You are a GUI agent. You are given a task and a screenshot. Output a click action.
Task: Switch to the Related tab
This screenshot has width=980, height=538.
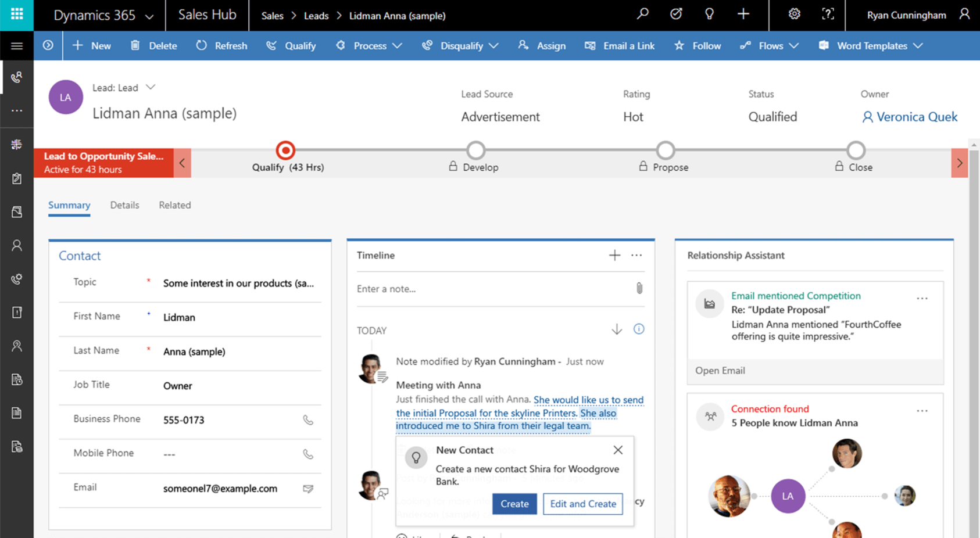(175, 205)
